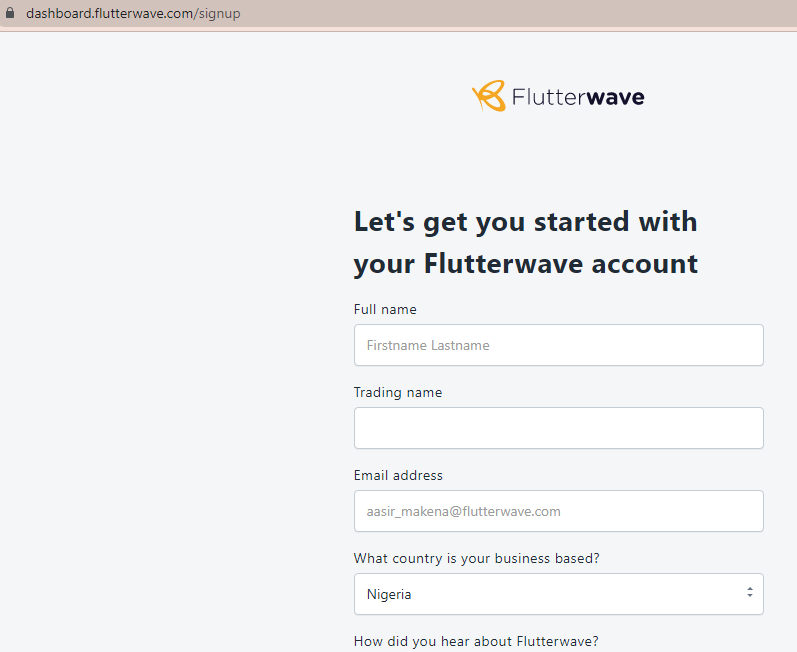Click heading line 'your Flutterwave account'
The image size is (797, 652).
(x=525, y=264)
